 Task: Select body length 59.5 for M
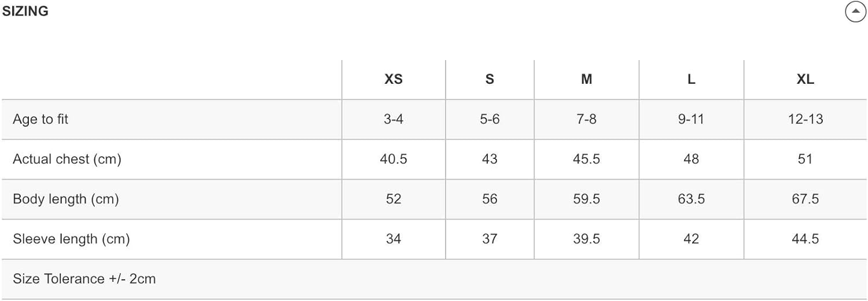[586, 199]
